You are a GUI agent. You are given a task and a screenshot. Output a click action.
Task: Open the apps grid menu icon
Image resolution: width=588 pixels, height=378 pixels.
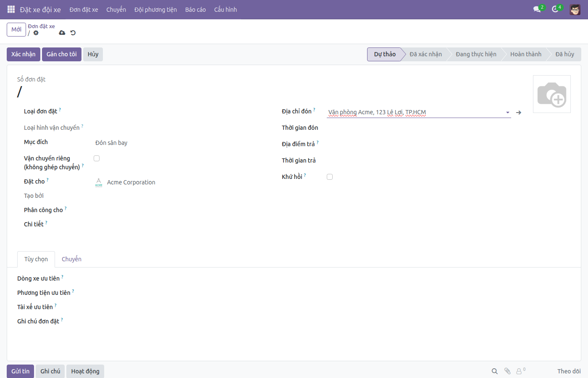[11, 9]
